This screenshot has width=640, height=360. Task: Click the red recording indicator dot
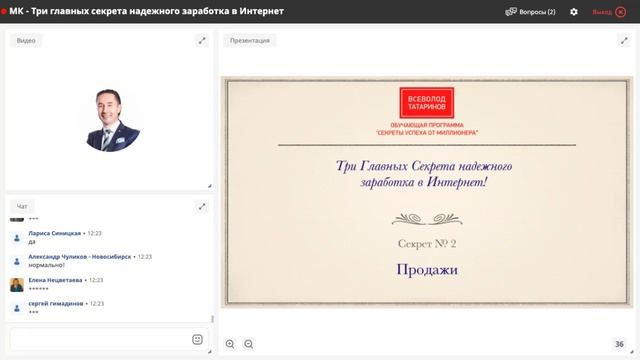point(4,11)
